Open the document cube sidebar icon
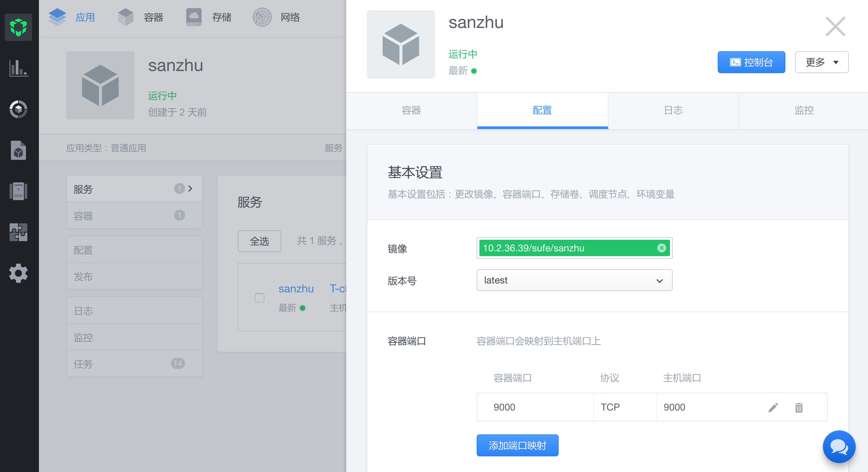Screen dimensions: 868x472 coord(18,150)
